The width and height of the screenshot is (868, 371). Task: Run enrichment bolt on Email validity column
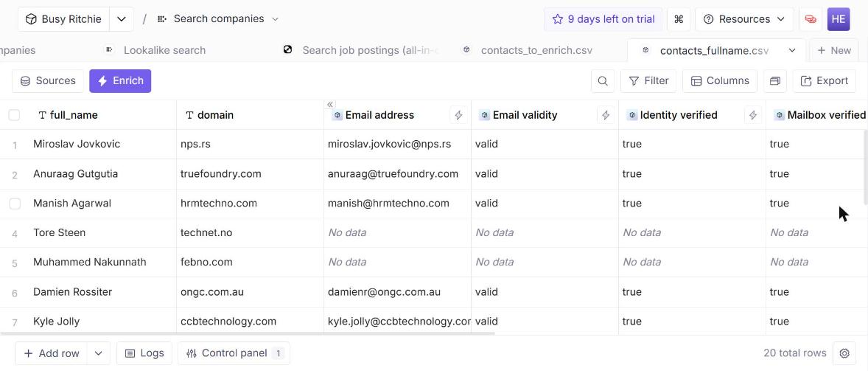tap(606, 115)
